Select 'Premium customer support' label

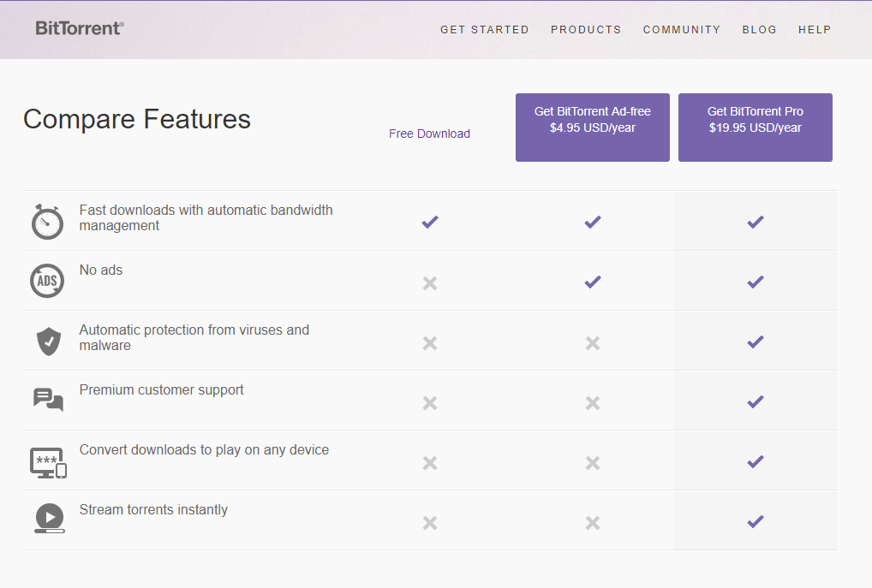(161, 390)
